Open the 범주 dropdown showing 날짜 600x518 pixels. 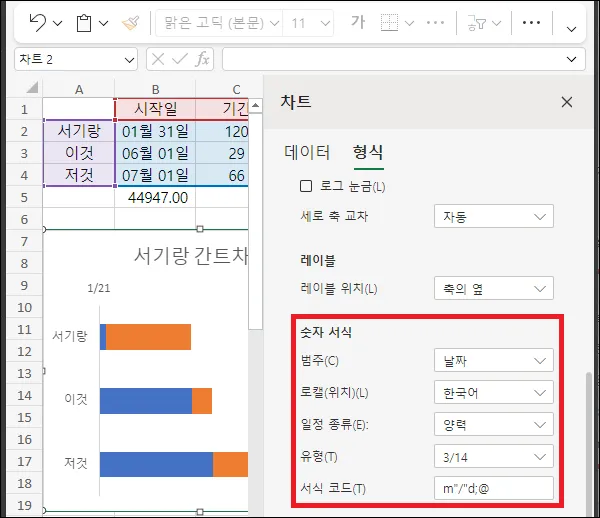click(x=494, y=360)
